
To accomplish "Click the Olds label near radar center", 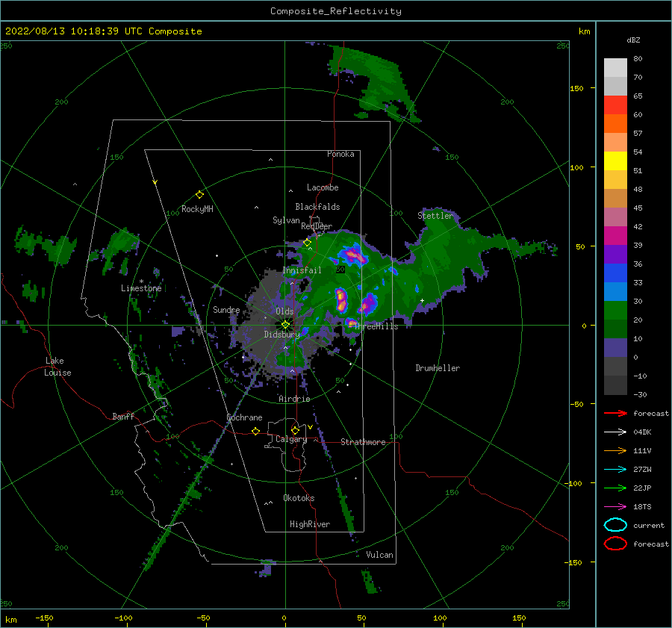I will tap(284, 311).
